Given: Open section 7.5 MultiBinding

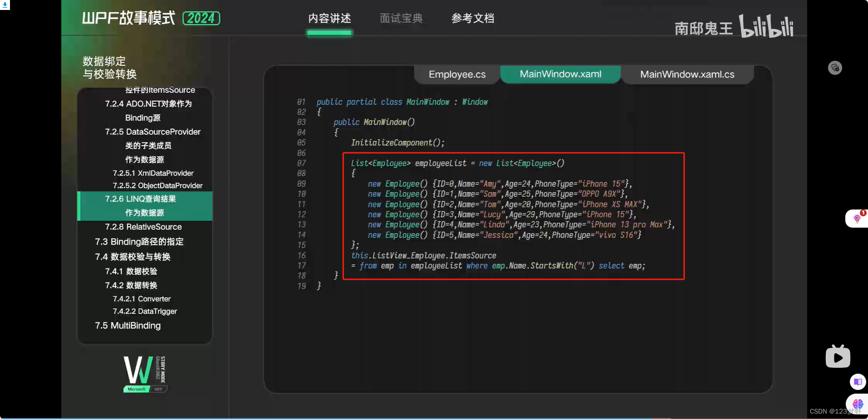Looking at the screenshot, I should tap(128, 326).
